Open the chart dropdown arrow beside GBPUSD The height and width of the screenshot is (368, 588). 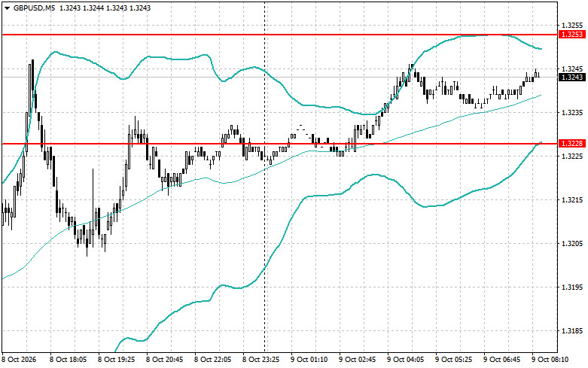click(x=7, y=8)
